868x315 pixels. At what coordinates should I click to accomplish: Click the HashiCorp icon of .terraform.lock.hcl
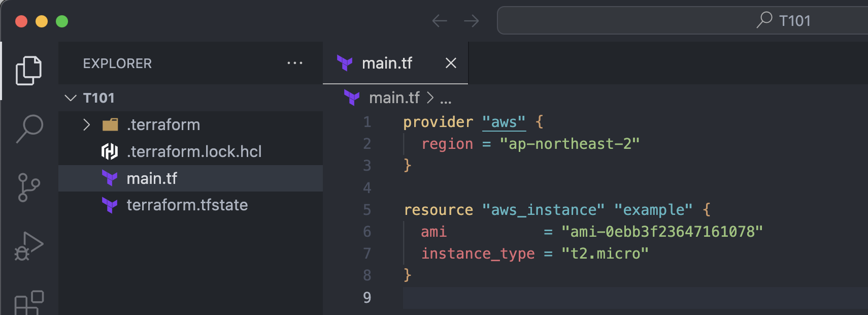tap(110, 151)
